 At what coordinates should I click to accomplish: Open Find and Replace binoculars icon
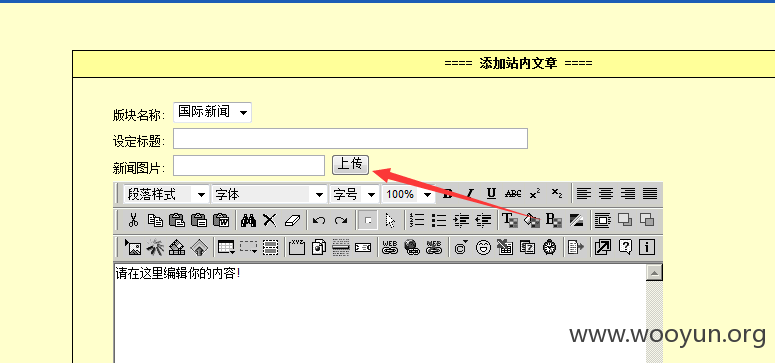[248, 220]
